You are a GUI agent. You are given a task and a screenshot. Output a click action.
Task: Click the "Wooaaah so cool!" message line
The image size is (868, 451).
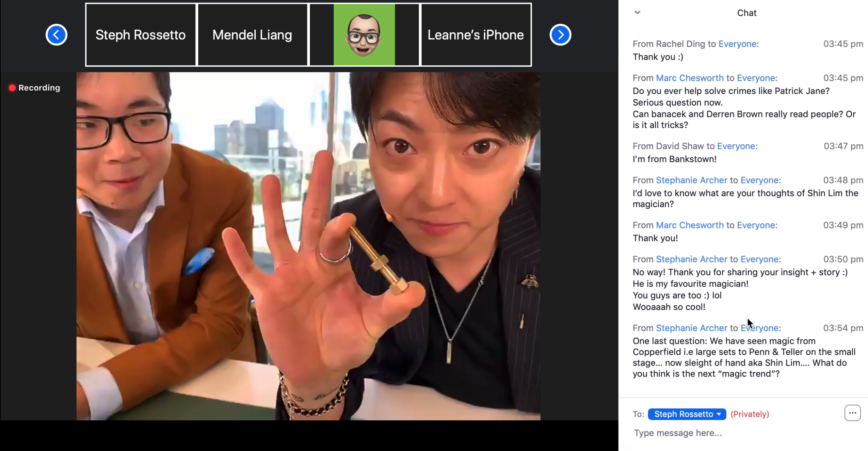(669, 307)
